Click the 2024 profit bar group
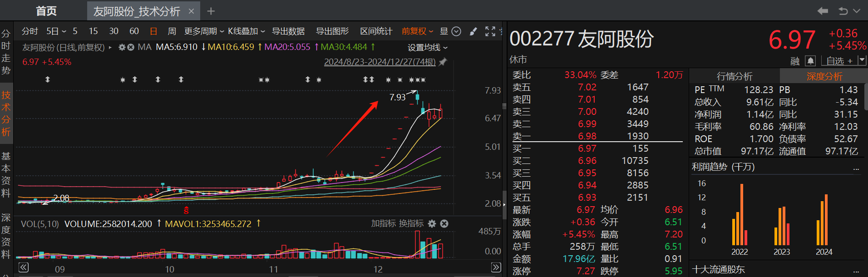This screenshot has height=277, width=868. tap(822, 220)
